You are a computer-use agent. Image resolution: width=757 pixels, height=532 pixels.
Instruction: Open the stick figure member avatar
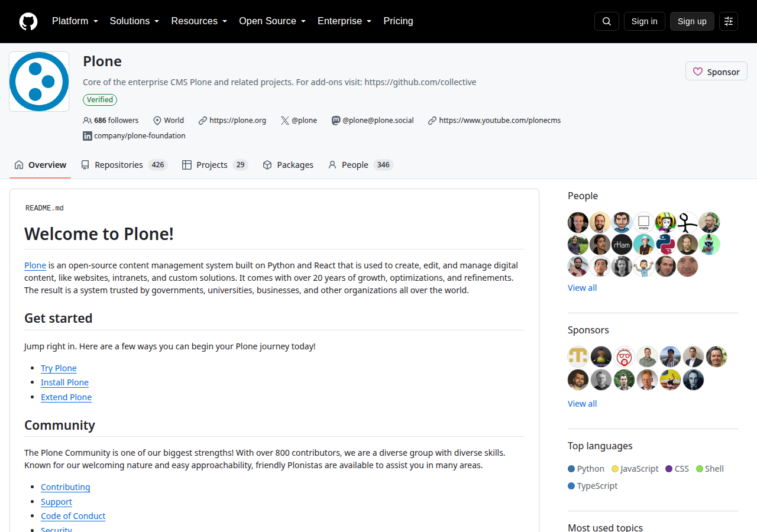(x=688, y=223)
